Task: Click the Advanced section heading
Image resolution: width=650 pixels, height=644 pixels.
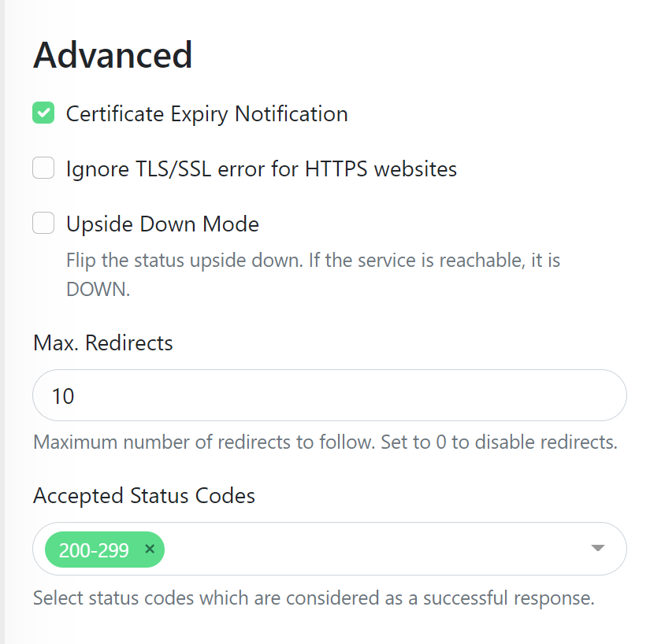Action: tap(112, 54)
